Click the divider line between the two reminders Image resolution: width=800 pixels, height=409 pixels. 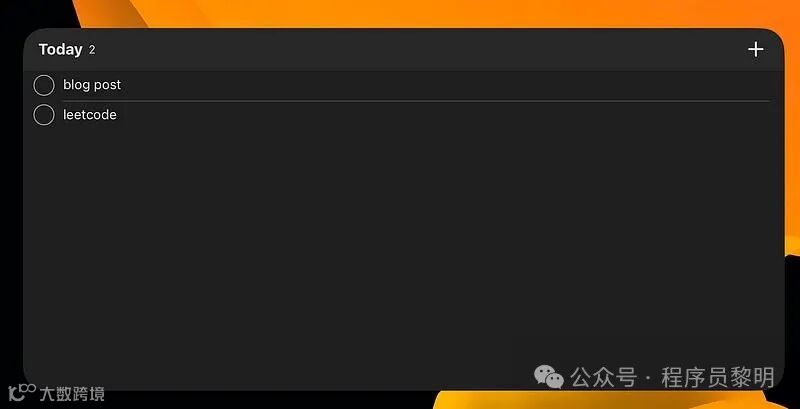coord(416,101)
